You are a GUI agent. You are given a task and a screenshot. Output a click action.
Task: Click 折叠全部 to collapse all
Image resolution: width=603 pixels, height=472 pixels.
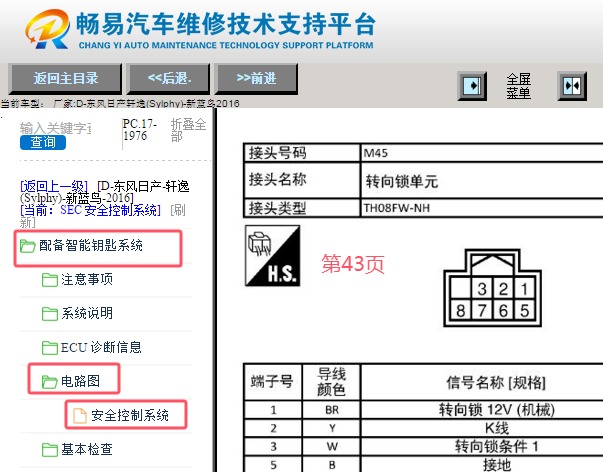[188, 130]
